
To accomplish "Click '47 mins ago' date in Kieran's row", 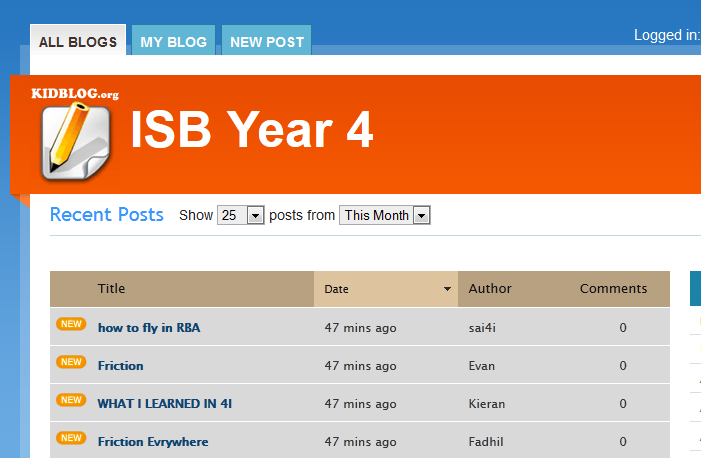I will [360, 404].
